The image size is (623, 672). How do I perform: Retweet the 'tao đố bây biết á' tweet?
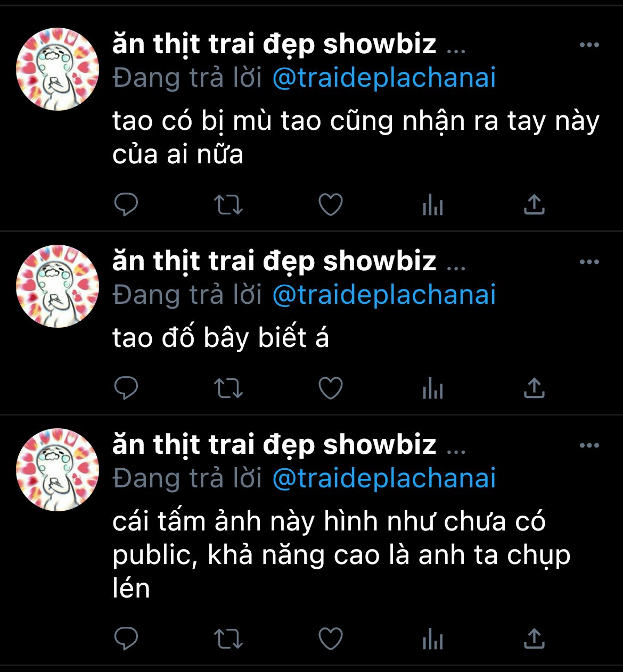click(x=228, y=388)
